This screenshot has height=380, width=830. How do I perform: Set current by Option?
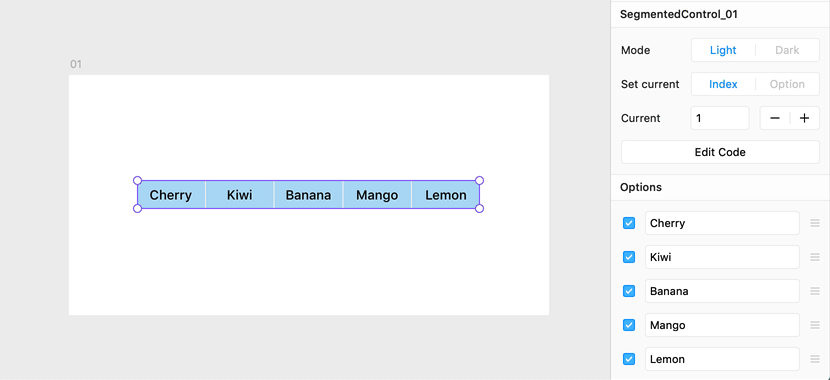click(787, 84)
